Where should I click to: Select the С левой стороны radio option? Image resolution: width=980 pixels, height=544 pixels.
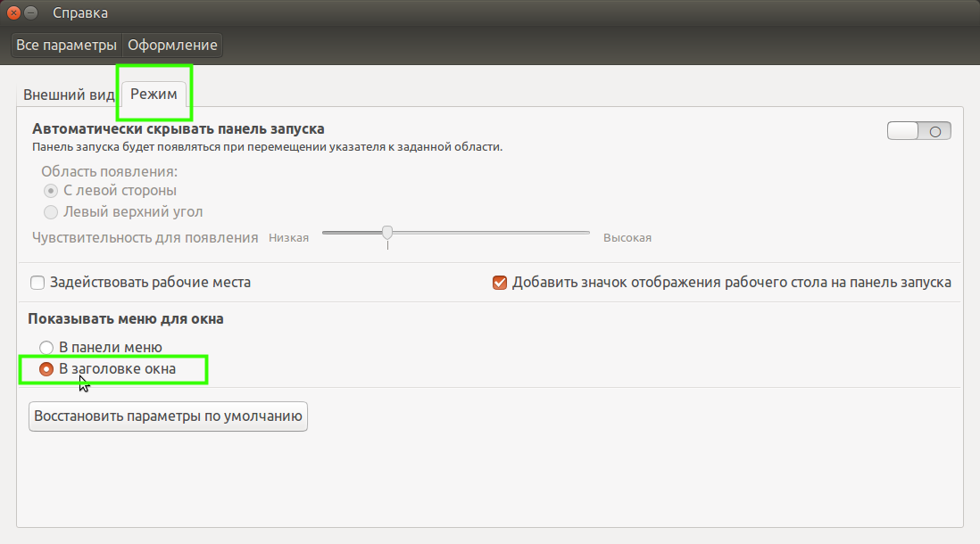click(x=52, y=191)
